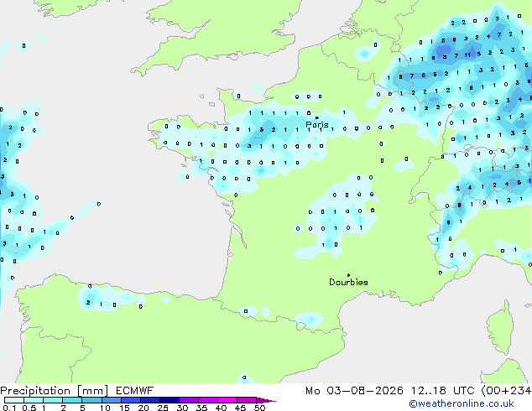Select the 2–5 mm legend swatch

(72, 400)
